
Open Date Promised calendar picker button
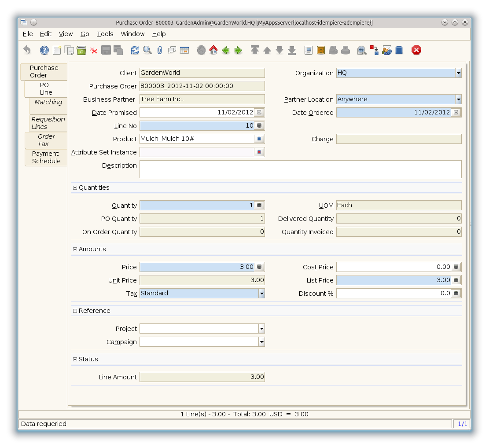point(259,113)
